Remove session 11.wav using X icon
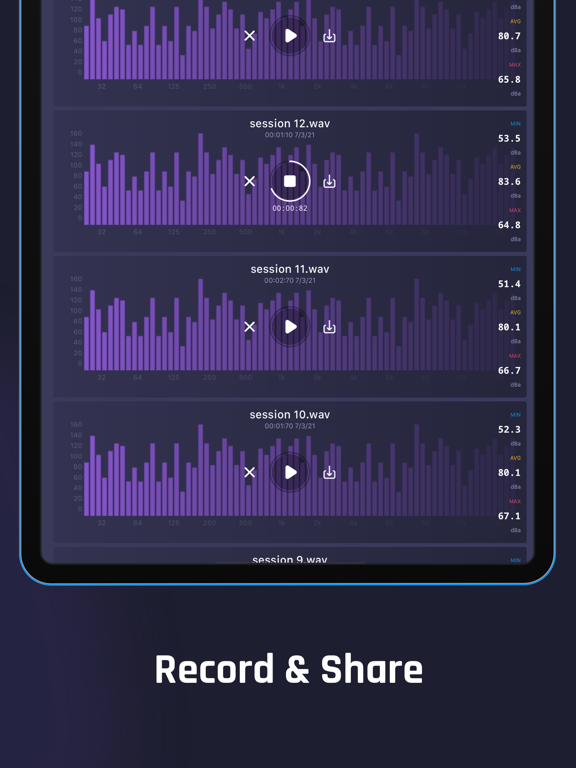576x768 pixels. [250, 327]
